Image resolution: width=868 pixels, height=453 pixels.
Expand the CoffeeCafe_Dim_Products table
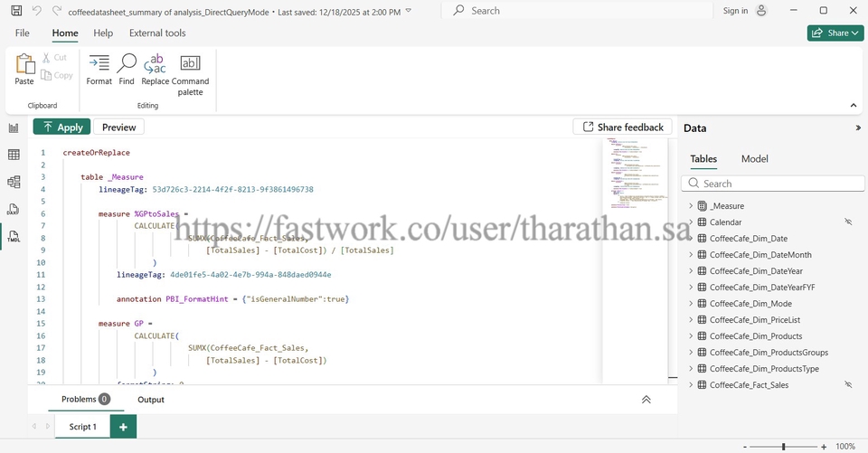[x=691, y=336]
